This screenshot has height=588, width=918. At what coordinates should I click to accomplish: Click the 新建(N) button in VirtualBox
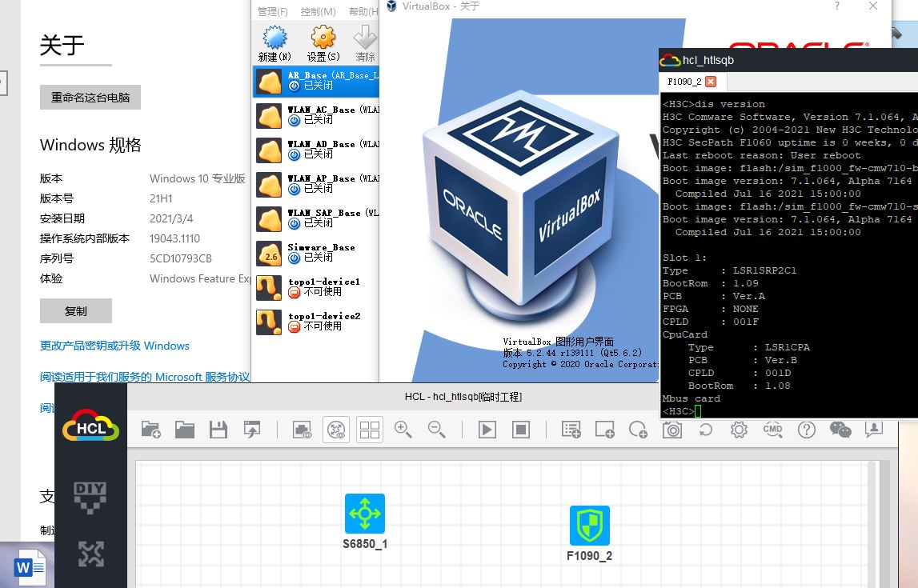[x=275, y=43]
